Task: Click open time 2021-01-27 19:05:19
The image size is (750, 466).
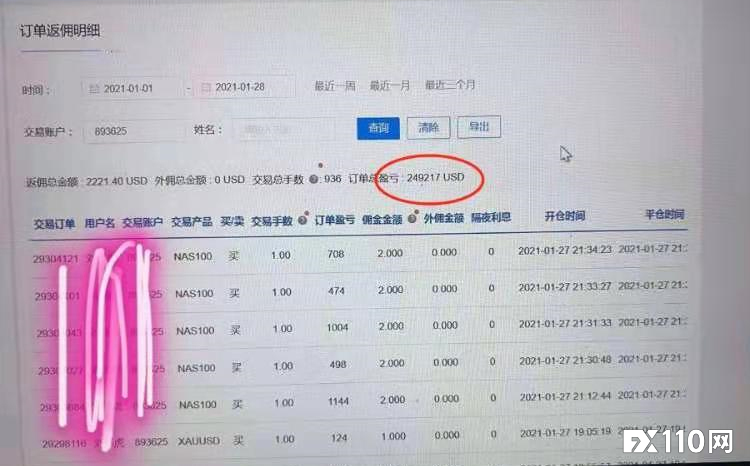Action: click(x=565, y=433)
